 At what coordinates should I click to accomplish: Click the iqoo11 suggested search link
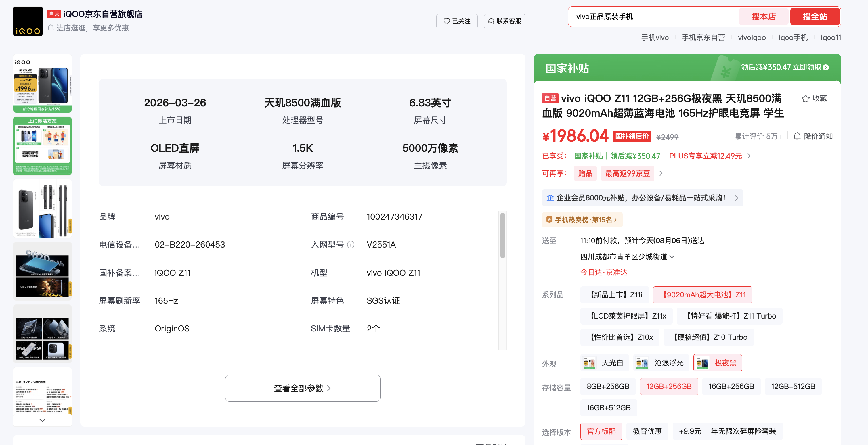click(x=831, y=37)
